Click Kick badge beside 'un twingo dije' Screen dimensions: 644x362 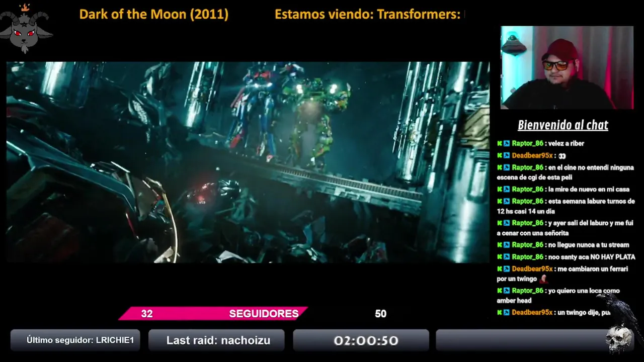click(500, 312)
